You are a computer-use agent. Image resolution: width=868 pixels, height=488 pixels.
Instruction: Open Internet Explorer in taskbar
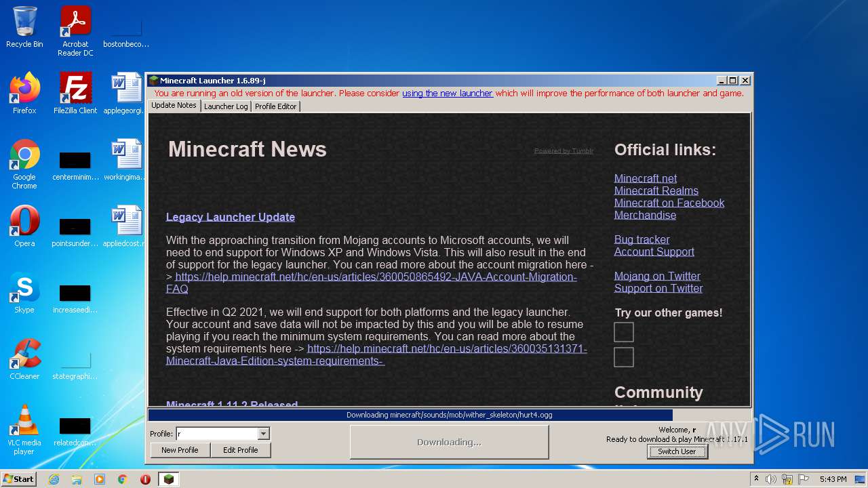[x=54, y=479]
